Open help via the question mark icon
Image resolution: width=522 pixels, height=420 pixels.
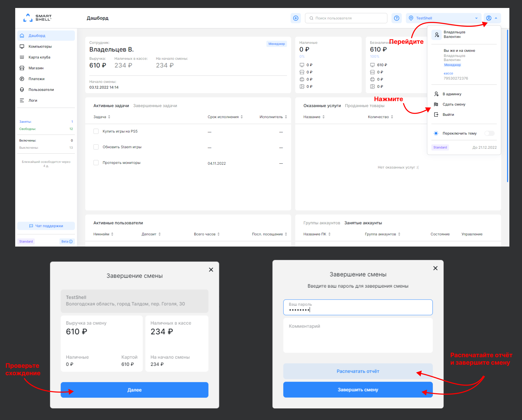pyautogui.click(x=397, y=18)
